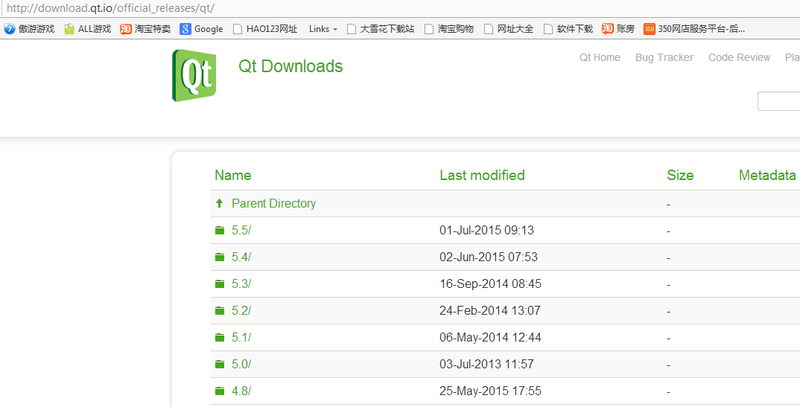Open the ALL游戏 bookmark
The width and height of the screenshot is (800, 407).
click(87, 29)
